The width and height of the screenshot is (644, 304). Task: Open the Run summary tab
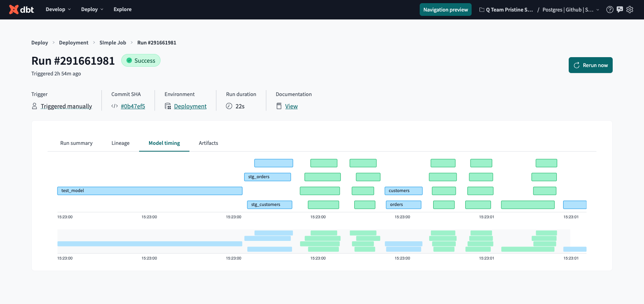[76, 143]
